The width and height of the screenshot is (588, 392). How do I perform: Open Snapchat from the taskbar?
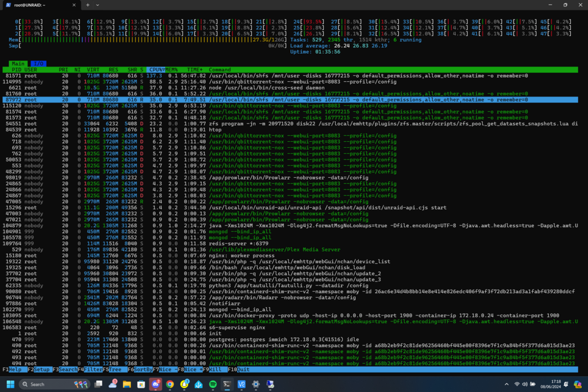click(184, 384)
